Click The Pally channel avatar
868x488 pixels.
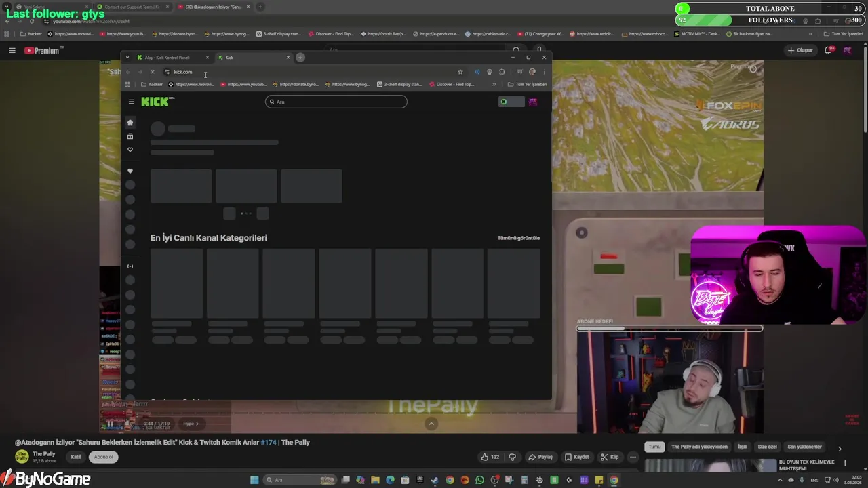tap(22, 457)
